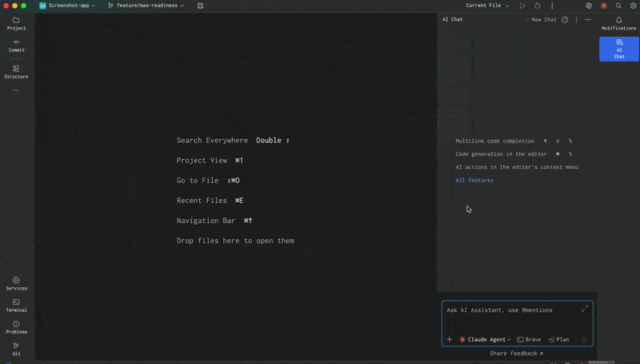This screenshot has width=640, height=364.
Task: Start a New Chat
Action: tap(540, 19)
